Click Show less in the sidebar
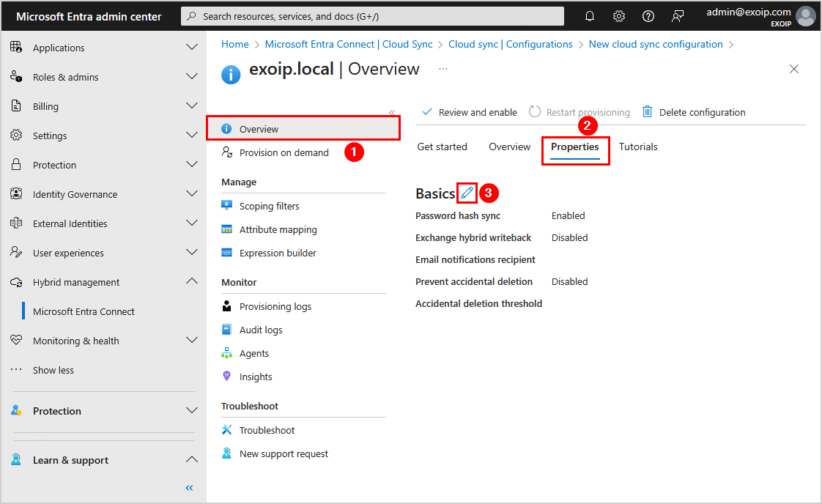Viewport: 822px width, 504px height. click(x=53, y=370)
